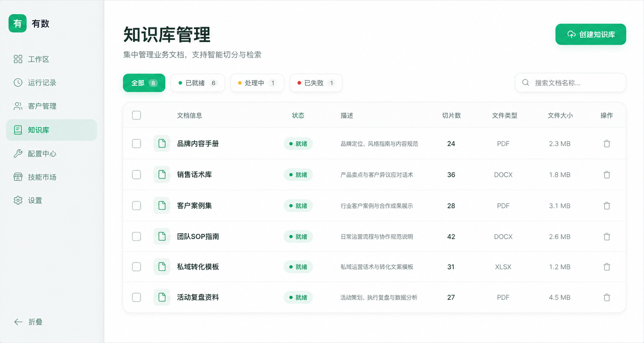Delete 客户案例集 via trash icon
Viewport: 644px width, 343px height.
(x=607, y=206)
